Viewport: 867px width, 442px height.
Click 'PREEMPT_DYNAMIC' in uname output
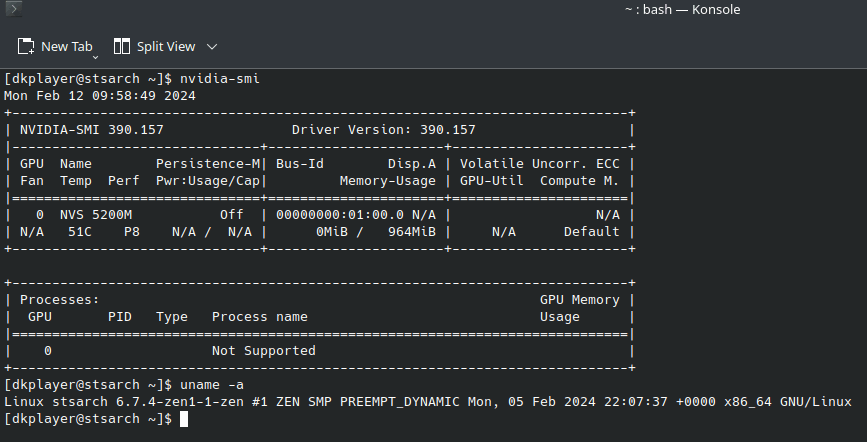click(400, 402)
